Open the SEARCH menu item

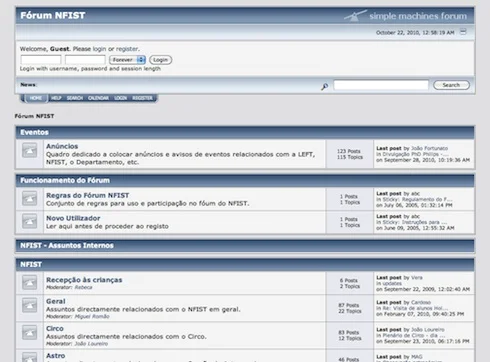tap(75, 98)
